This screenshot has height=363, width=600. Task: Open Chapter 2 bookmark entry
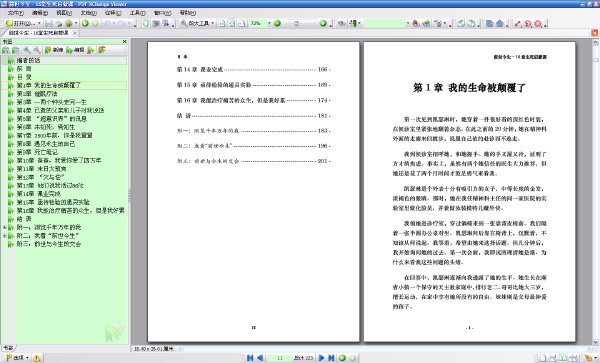(x=37, y=94)
